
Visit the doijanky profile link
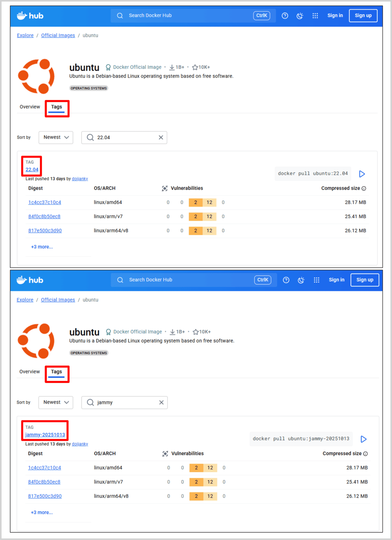(80, 179)
